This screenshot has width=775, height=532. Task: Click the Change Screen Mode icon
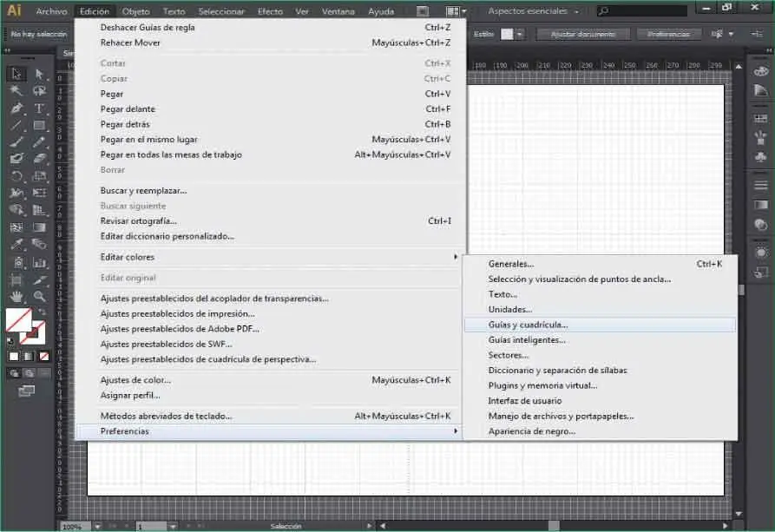point(26,391)
